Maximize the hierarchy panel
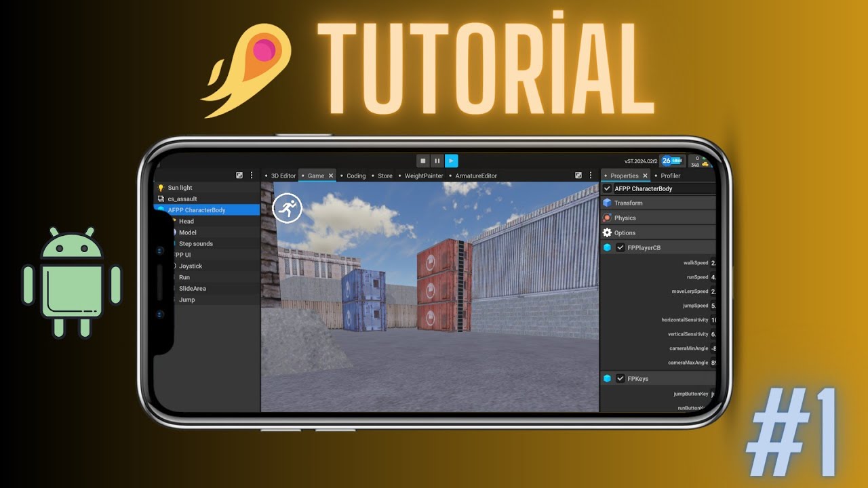Viewport: 868px width, 488px height. (x=239, y=175)
